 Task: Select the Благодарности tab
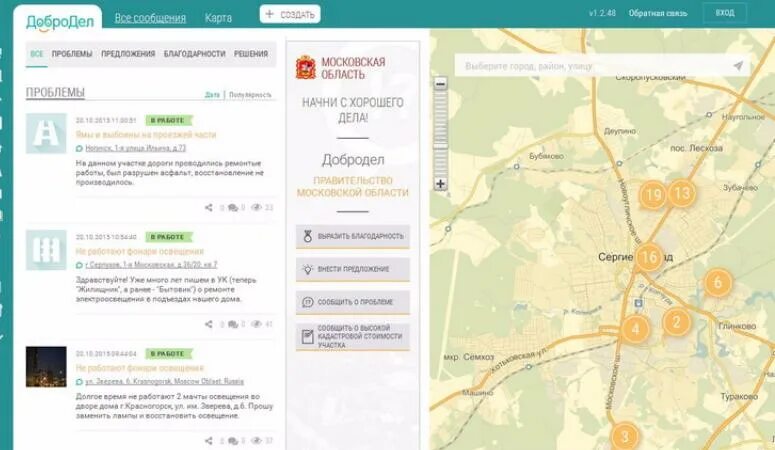(x=195, y=54)
